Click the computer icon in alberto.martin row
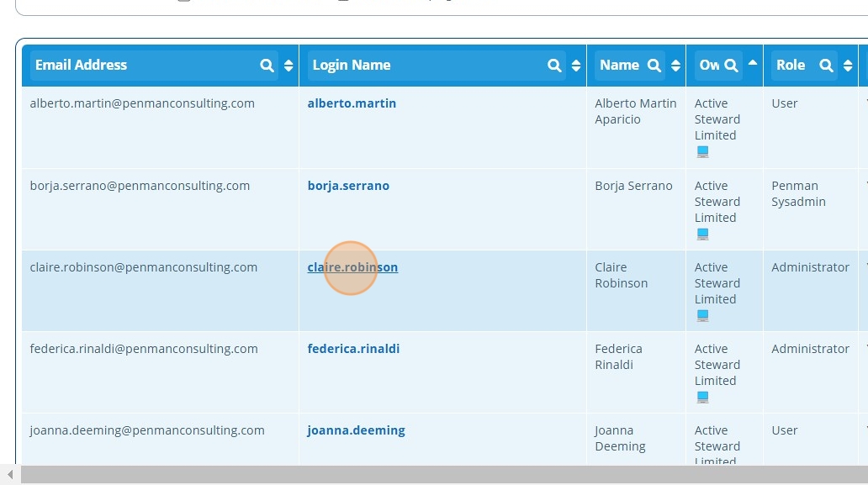The image size is (868, 485). click(x=702, y=151)
